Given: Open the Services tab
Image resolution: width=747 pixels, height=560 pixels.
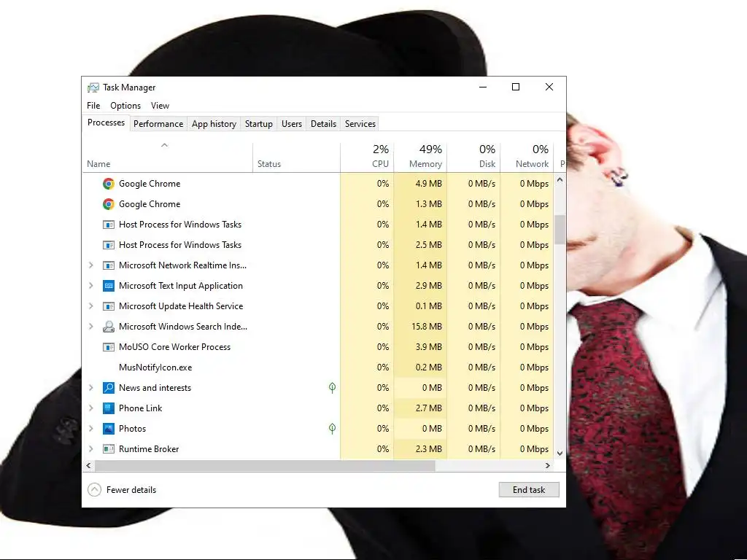Looking at the screenshot, I should 360,124.
